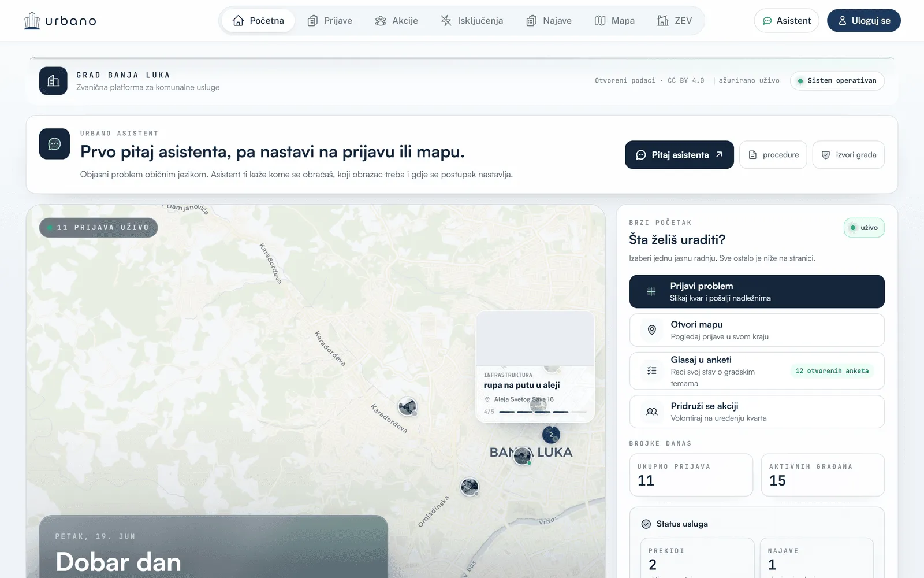Screen dimensions: 924x578
Task: Open the Asistent button in header
Action: click(787, 21)
